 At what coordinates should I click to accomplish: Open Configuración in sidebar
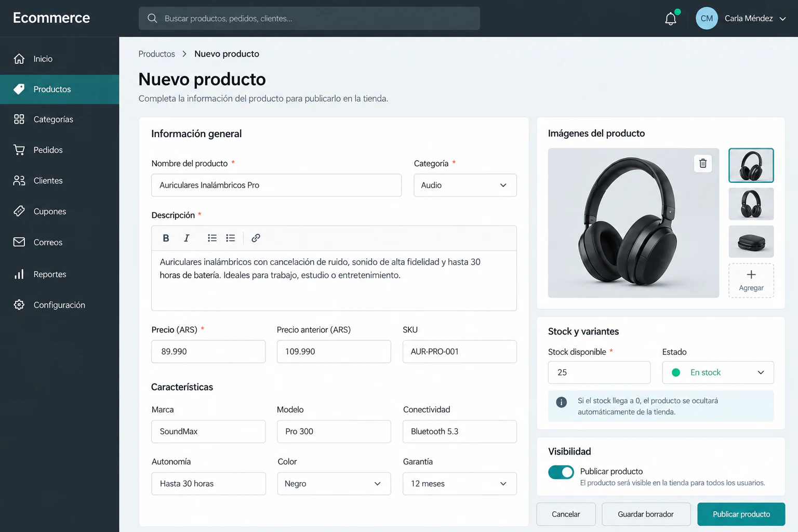[60, 305]
